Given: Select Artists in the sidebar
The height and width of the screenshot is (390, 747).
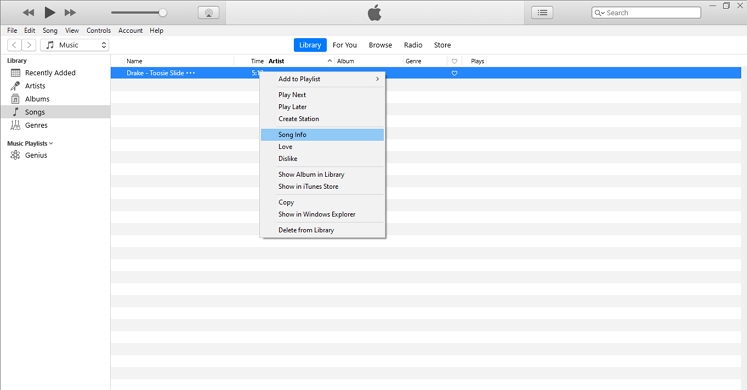Looking at the screenshot, I should [x=55, y=86].
